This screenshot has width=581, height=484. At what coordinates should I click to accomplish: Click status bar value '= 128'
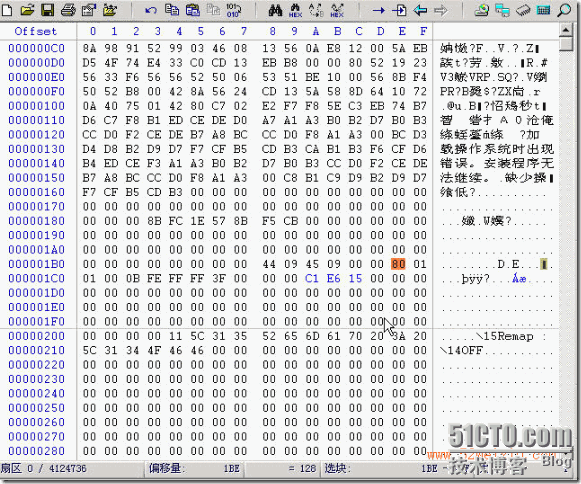point(302,469)
